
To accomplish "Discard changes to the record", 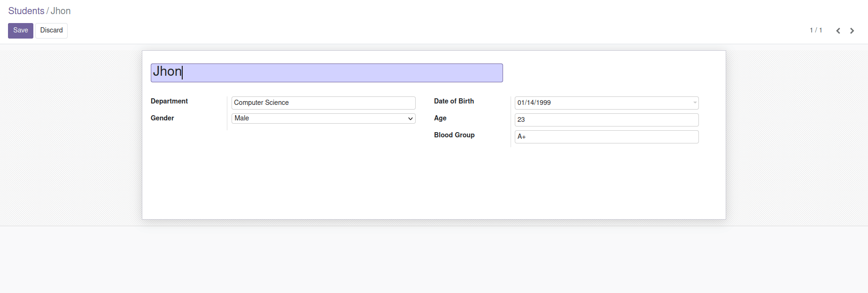I will click(52, 31).
